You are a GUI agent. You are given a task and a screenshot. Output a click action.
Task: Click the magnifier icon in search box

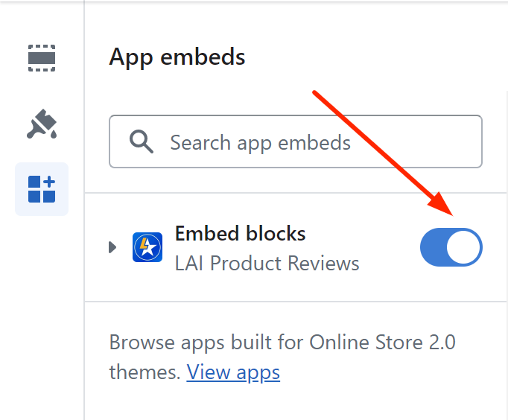pos(142,141)
